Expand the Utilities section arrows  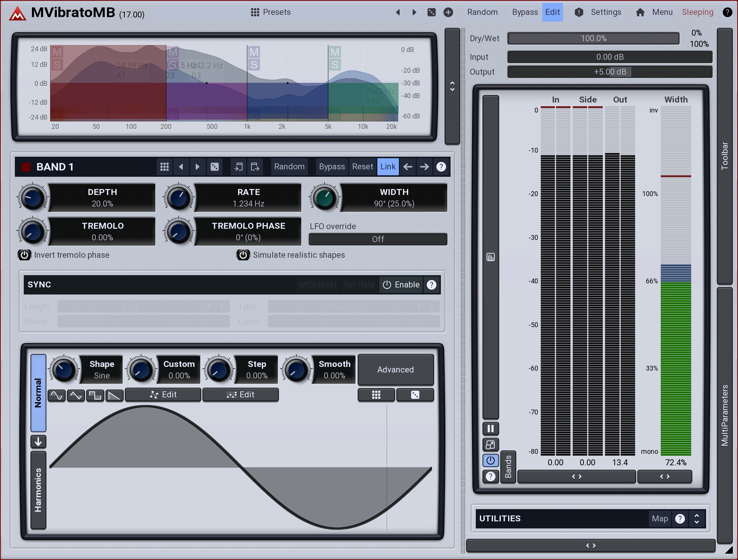coord(697,519)
